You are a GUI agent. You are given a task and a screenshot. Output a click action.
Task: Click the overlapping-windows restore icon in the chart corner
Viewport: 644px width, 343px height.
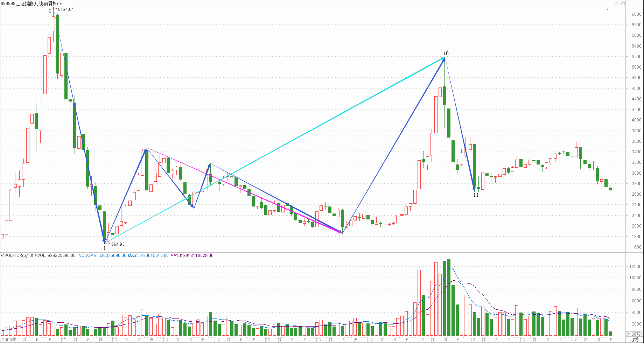click(623, 3)
